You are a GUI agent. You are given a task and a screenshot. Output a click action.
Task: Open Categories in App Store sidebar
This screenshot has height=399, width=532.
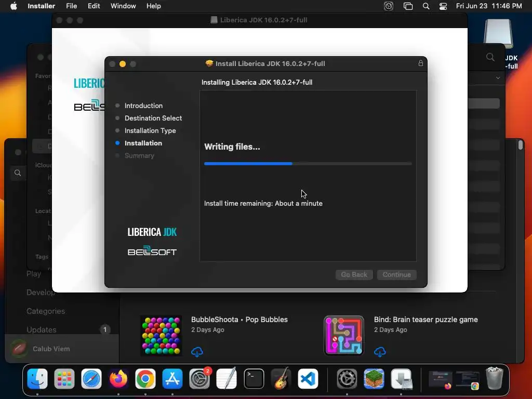pyautogui.click(x=46, y=311)
